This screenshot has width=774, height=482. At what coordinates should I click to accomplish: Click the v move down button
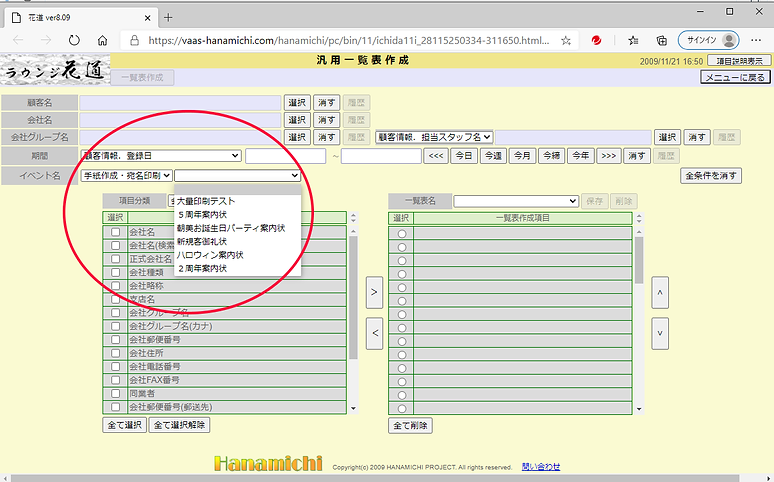pyautogui.click(x=660, y=333)
